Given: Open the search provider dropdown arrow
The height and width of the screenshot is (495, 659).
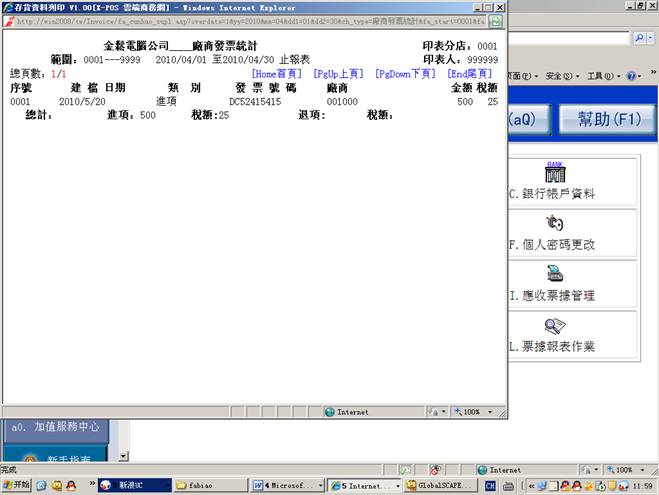Looking at the screenshot, I should click(651, 37).
